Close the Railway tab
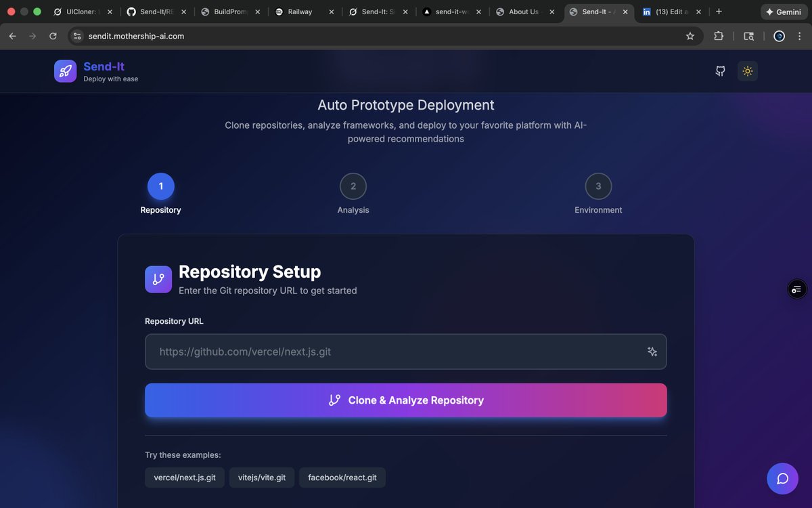Image resolution: width=812 pixels, height=508 pixels. pyautogui.click(x=331, y=12)
